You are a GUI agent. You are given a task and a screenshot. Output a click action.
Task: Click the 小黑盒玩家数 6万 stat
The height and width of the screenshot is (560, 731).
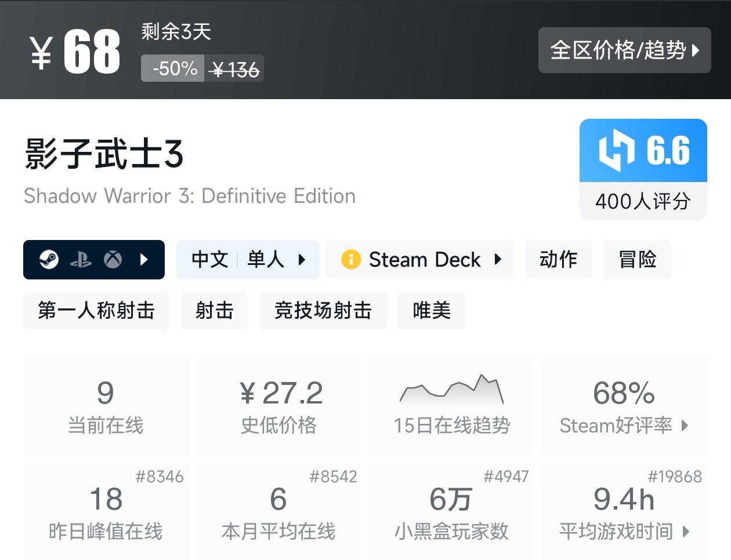coord(451,512)
